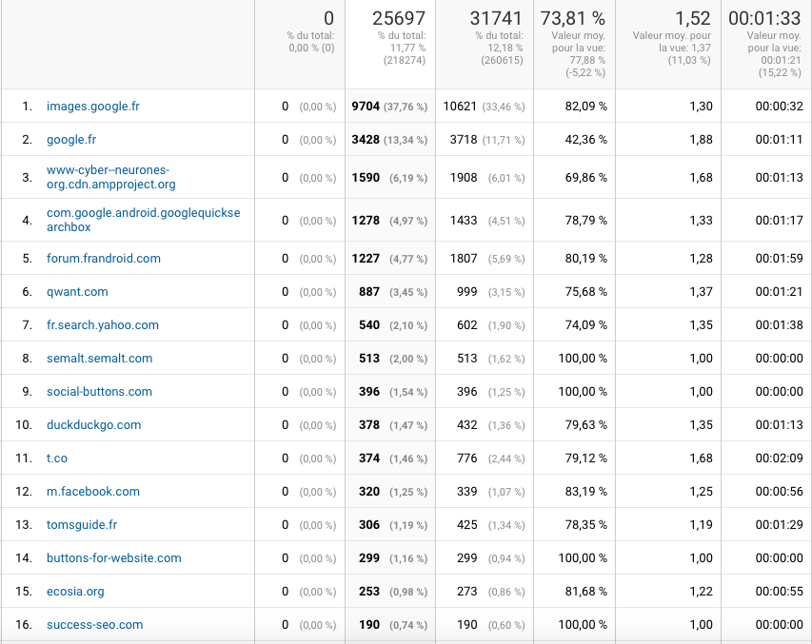The width and height of the screenshot is (812, 644).
Task: Click the 25697 total value in header
Action: click(397, 18)
